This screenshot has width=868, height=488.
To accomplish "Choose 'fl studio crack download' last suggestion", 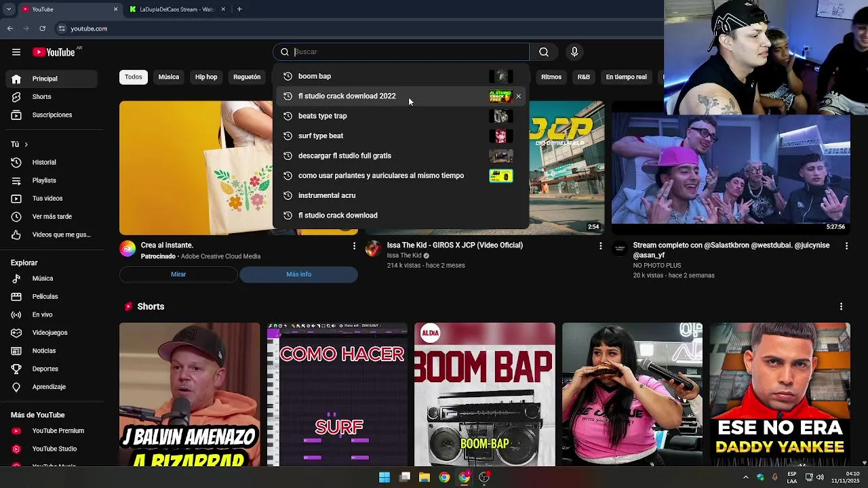I will tap(400, 216).
